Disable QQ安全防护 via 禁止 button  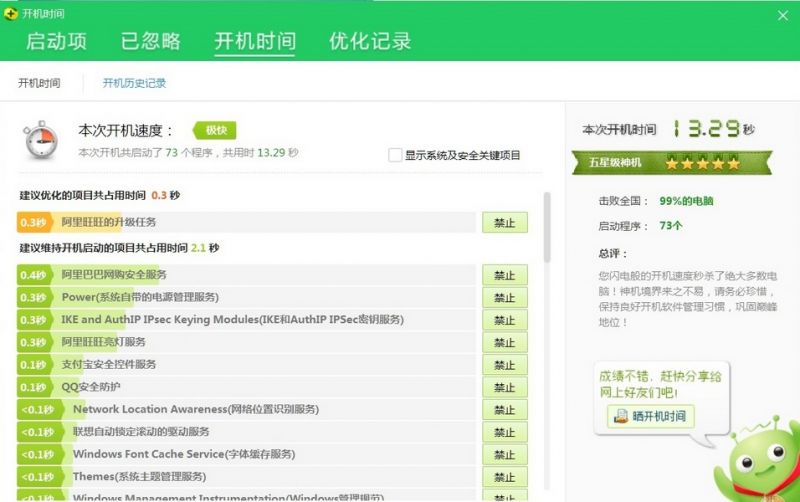(x=505, y=388)
